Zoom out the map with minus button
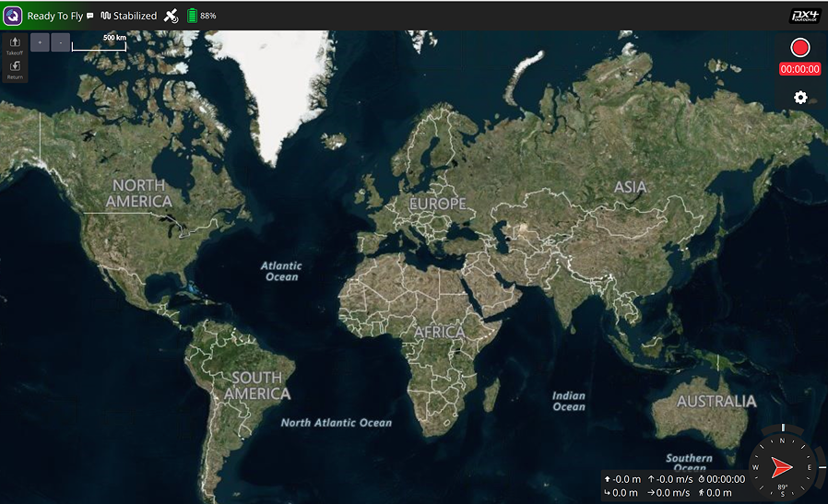Viewport: 828px width, 504px height. (60, 42)
